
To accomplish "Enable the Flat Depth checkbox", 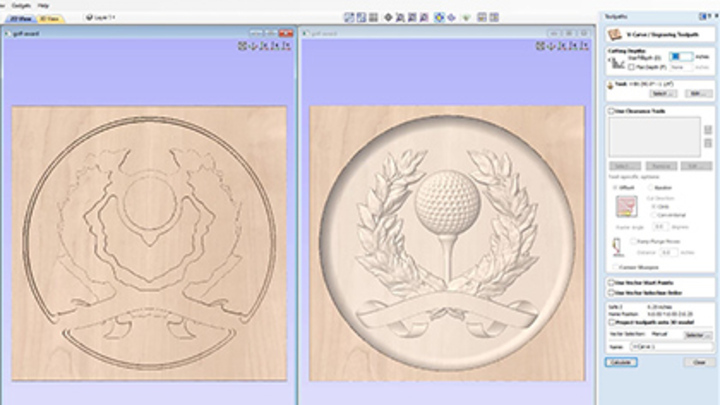I will click(x=630, y=67).
